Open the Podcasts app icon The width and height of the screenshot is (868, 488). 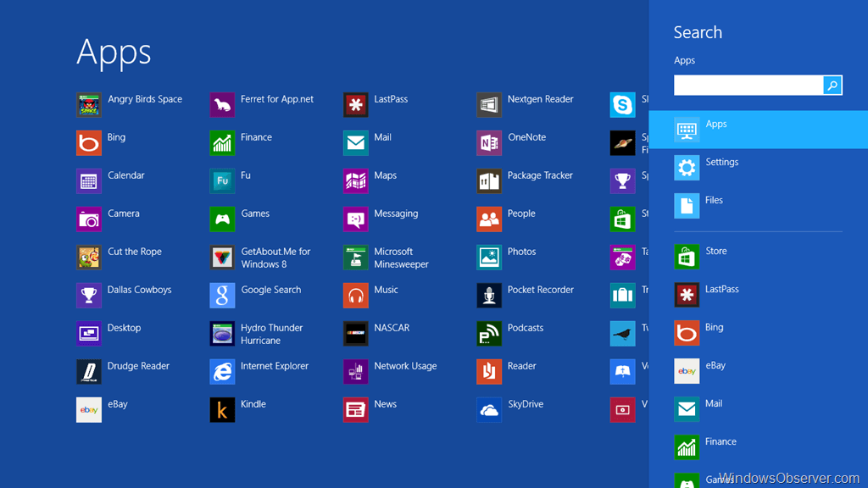pos(489,334)
